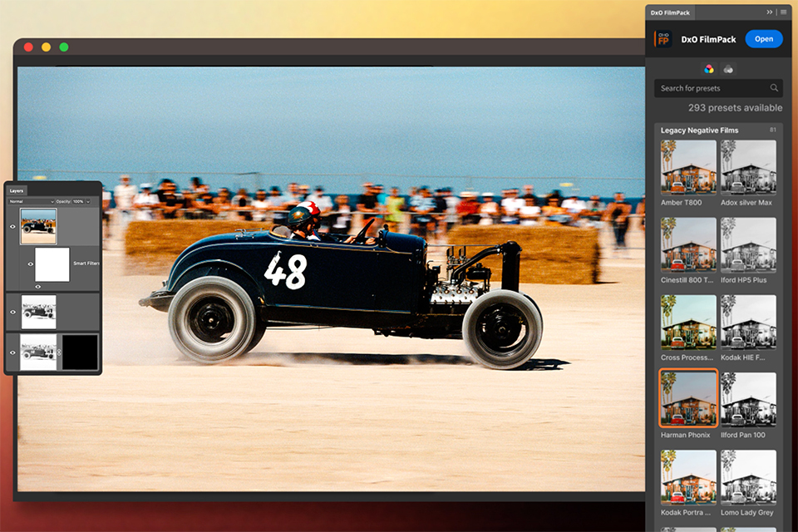Hide the bottom masked layer
798x532 pixels.
(12, 352)
